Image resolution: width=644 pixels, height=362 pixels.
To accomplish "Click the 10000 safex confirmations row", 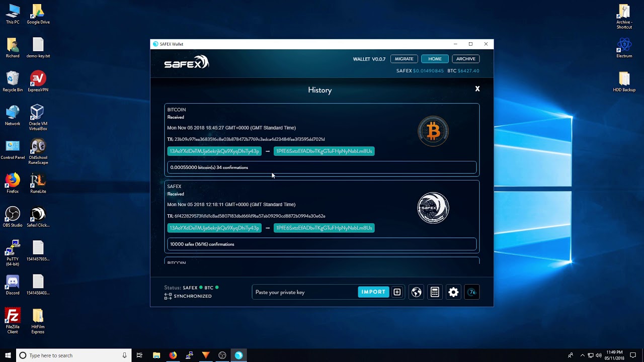I will pos(322,244).
